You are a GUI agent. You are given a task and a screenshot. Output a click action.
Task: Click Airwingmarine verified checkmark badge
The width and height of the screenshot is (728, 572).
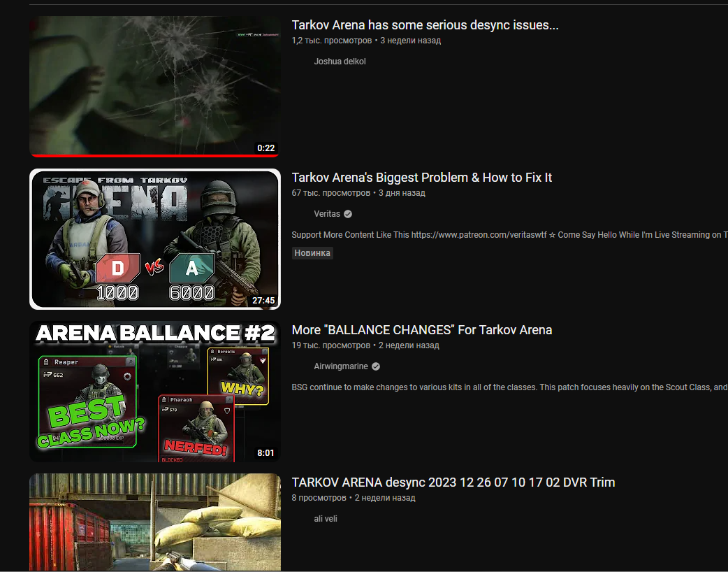coord(376,366)
